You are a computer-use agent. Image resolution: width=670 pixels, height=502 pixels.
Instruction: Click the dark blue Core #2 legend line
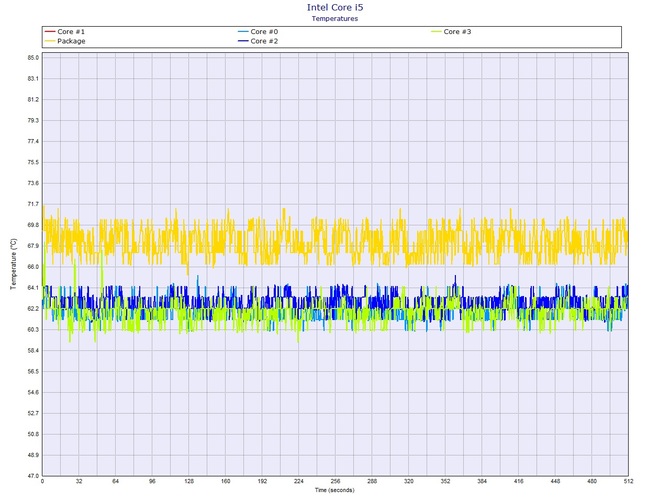243,41
